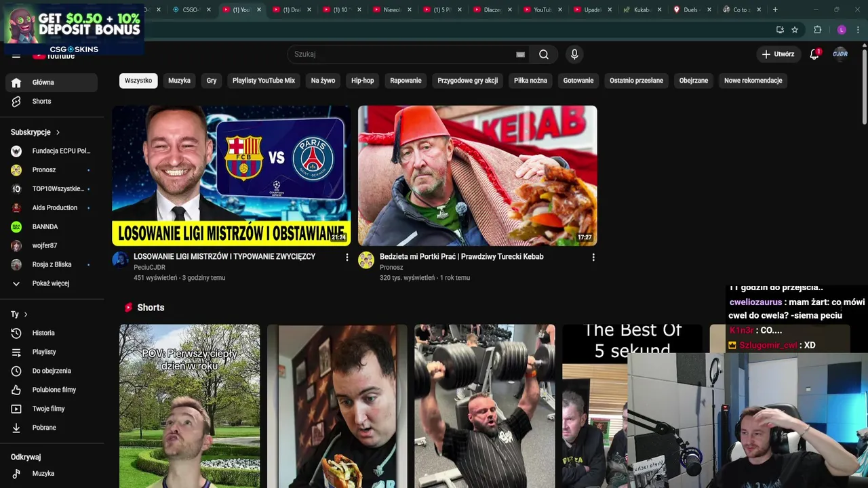
Task: Open the BANNDA channel avatar
Action: pos(16,227)
